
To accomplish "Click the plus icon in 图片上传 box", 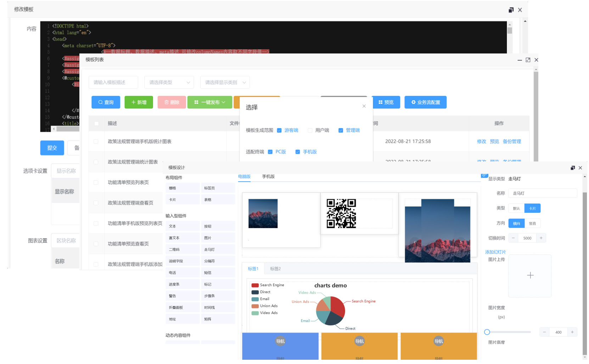I will click(530, 275).
